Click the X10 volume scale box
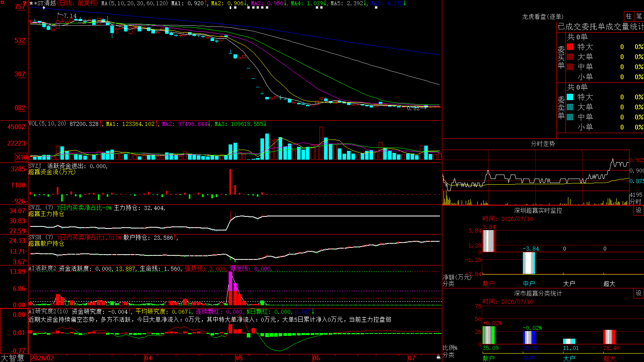This screenshot has height=362, width=644. (21, 157)
